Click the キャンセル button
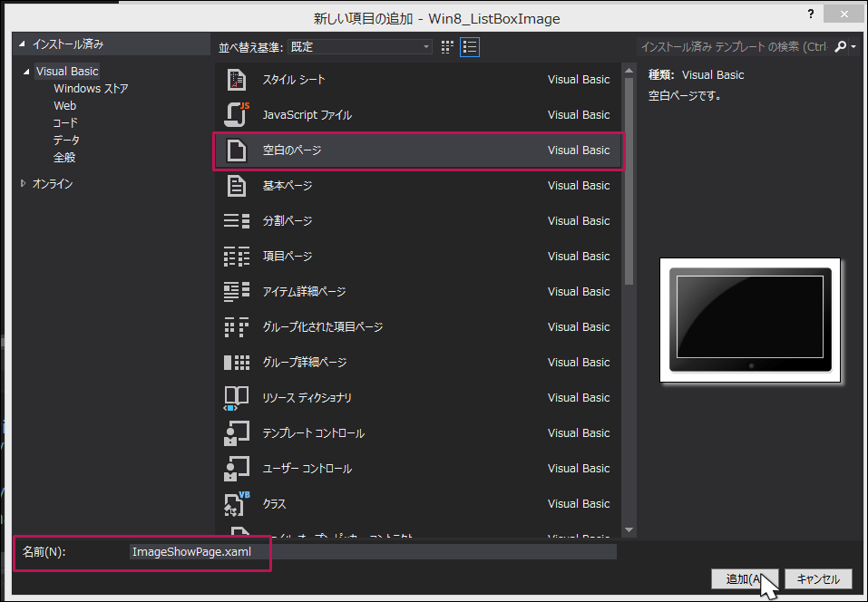868x602 pixels. pos(818,578)
